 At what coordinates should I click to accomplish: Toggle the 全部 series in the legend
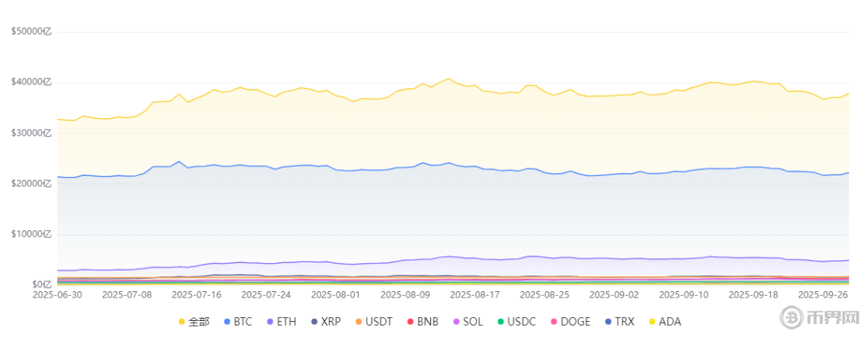point(194,321)
